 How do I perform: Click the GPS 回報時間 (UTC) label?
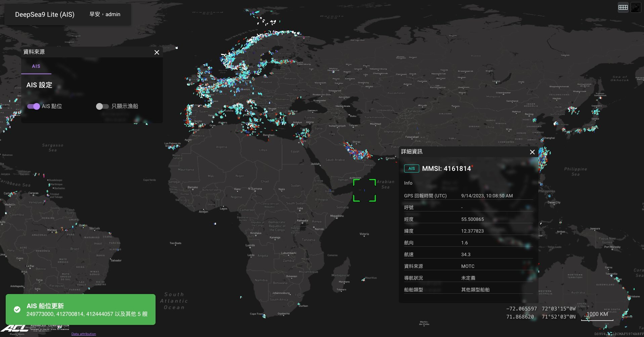pyautogui.click(x=425, y=196)
